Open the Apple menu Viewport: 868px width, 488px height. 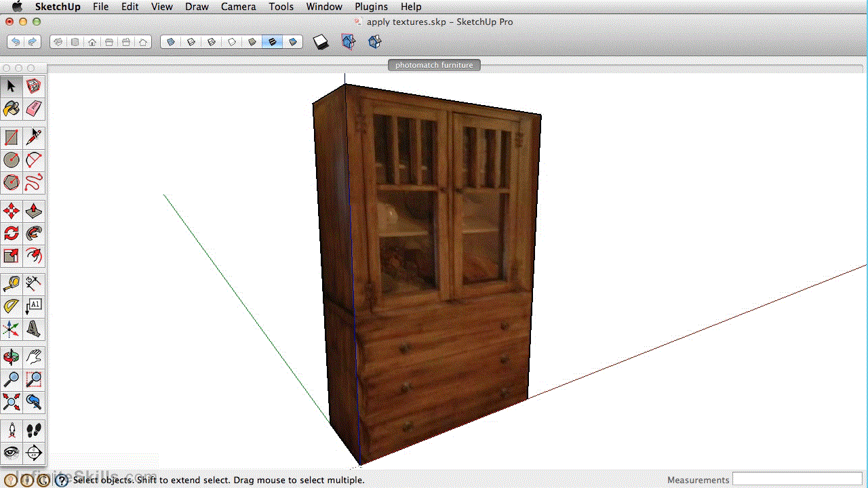[17, 7]
